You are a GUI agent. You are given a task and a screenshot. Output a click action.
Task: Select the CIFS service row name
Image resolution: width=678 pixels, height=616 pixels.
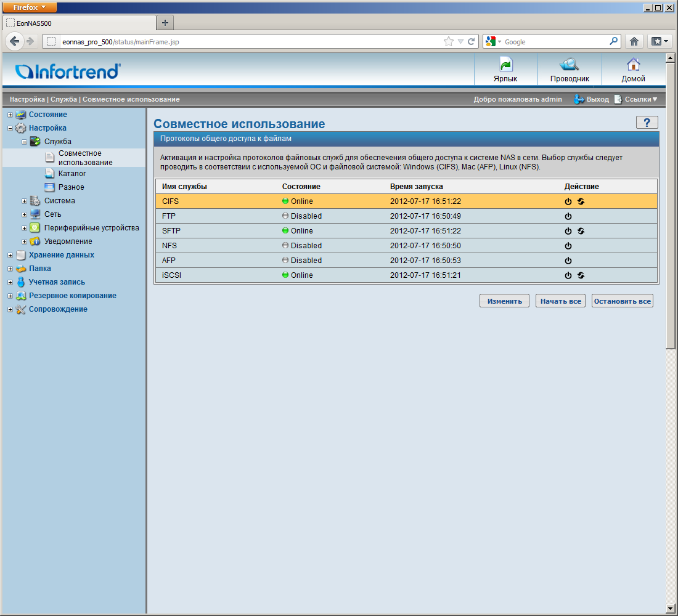(x=170, y=201)
